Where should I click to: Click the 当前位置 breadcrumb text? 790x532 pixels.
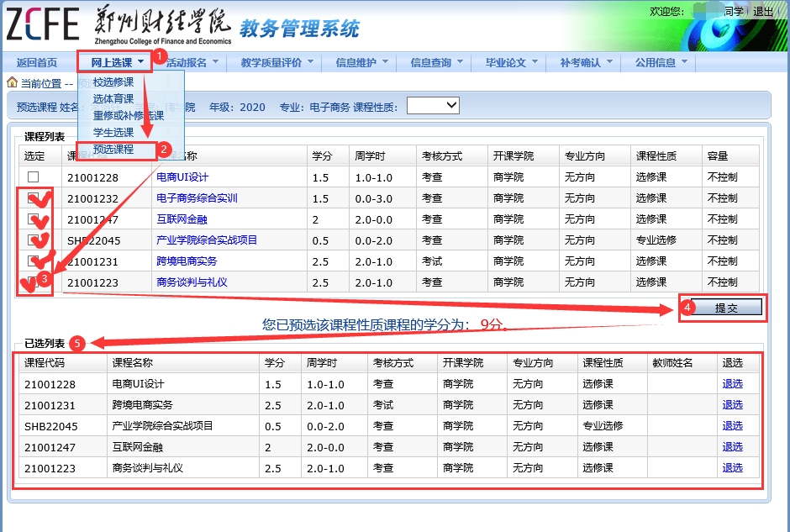[x=41, y=84]
